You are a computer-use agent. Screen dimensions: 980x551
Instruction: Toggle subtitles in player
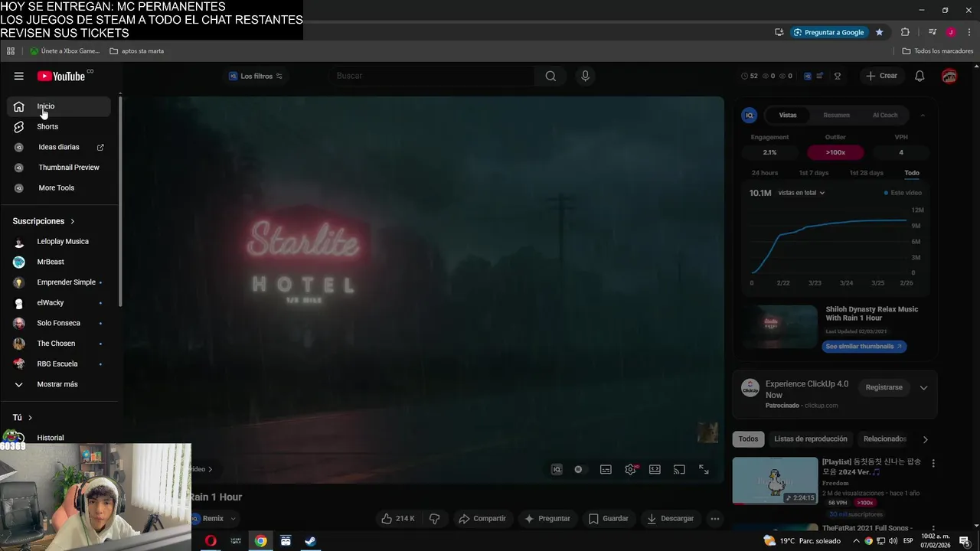click(x=606, y=469)
